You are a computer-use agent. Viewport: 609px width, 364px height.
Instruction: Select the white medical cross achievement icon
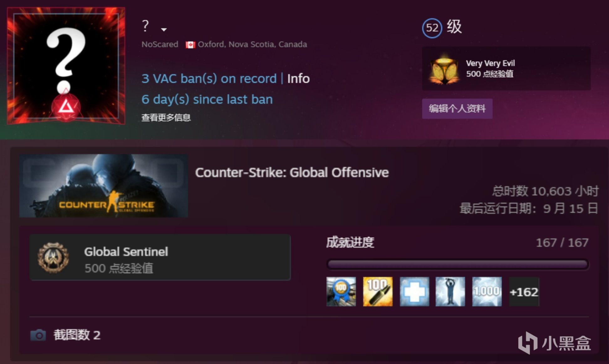414,292
